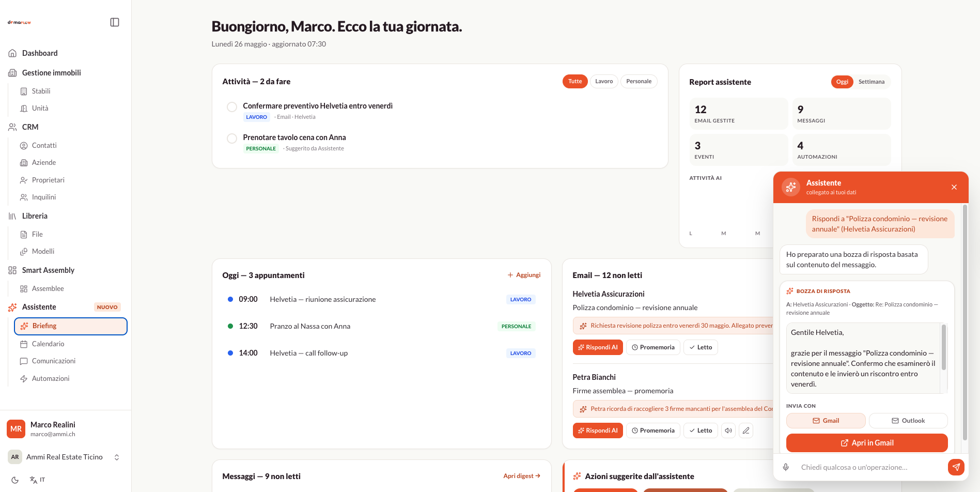Open Apri digest link in Messaggi
This screenshot has width=980, height=492.
pos(522,476)
